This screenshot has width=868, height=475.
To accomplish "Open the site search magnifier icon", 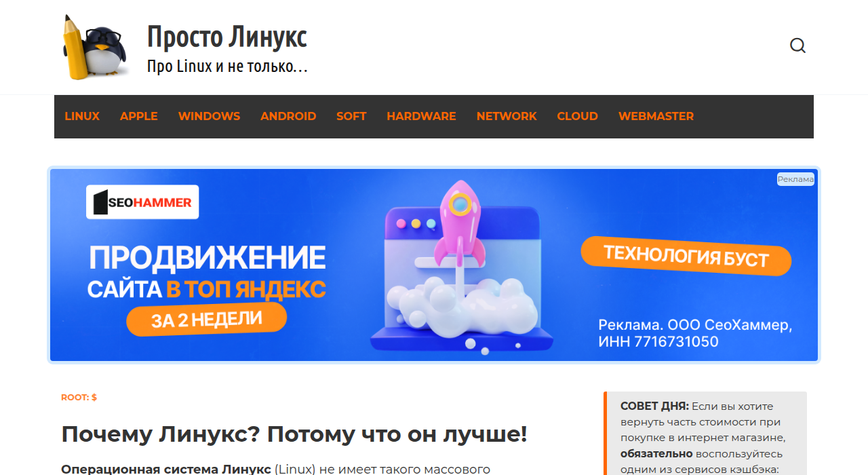I will click(797, 45).
